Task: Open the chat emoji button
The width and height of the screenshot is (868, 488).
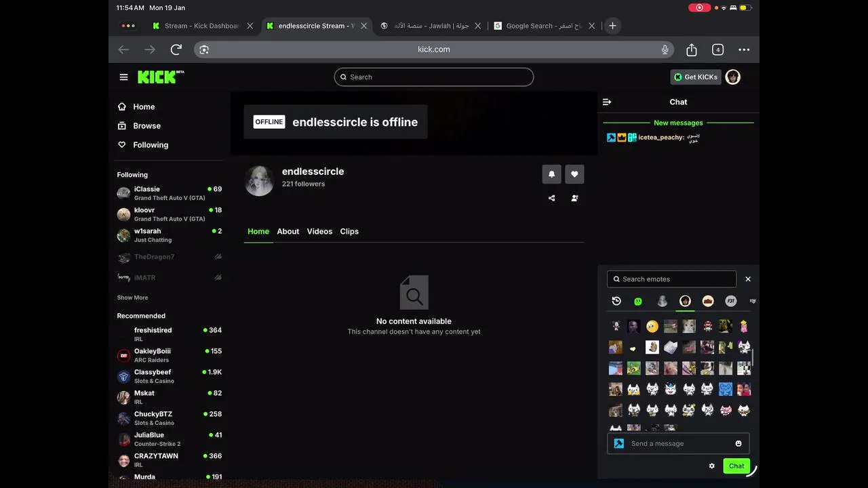Action: (738, 443)
